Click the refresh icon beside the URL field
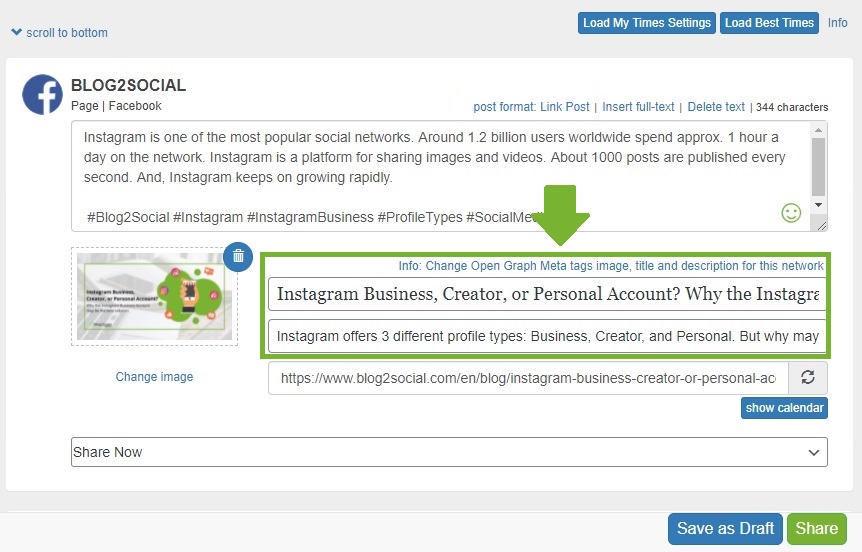Screen dimensions: 862x552 click(x=808, y=378)
